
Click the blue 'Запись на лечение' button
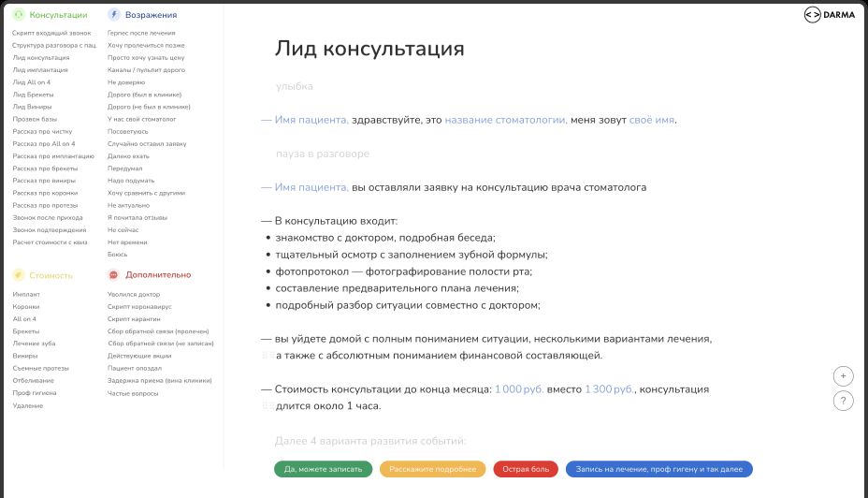658,470
